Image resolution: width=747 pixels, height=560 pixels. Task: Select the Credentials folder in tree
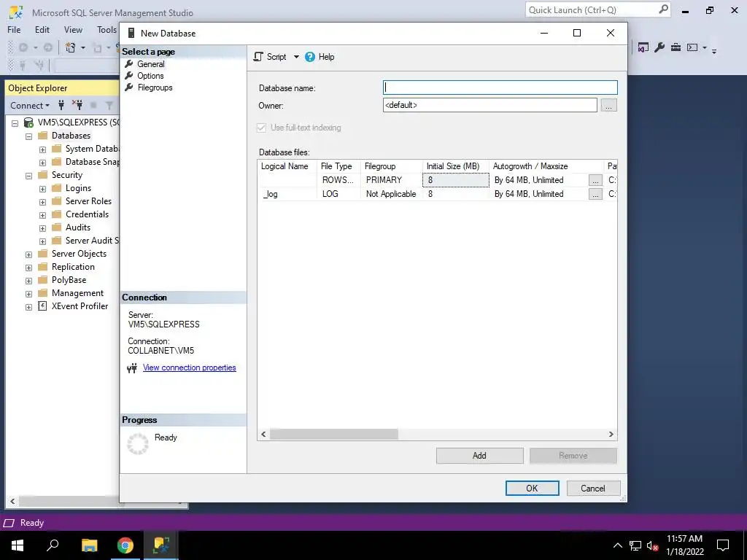point(88,214)
